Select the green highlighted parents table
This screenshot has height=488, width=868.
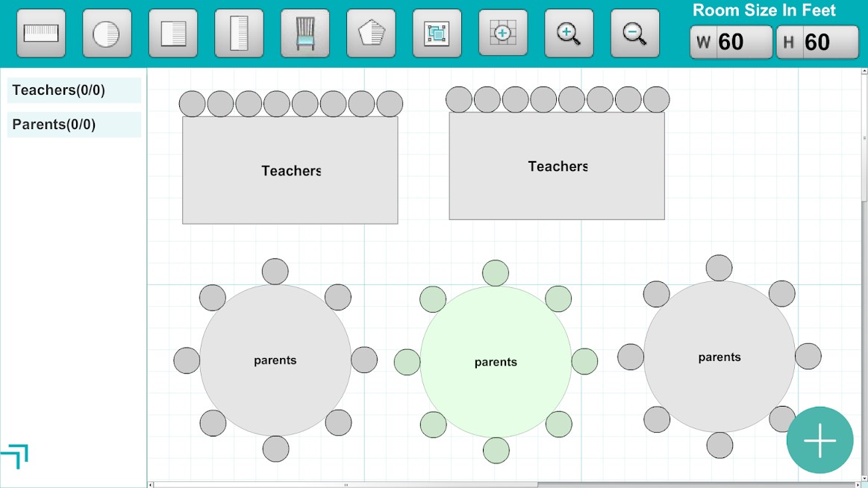pos(496,362)
